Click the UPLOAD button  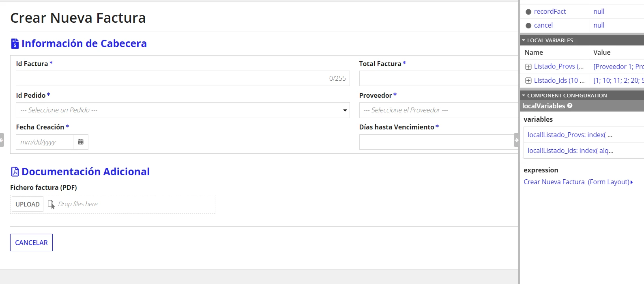(28, 204)
